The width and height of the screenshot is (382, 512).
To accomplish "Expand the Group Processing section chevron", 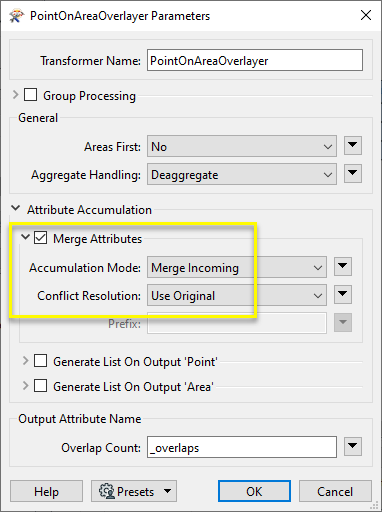I will click(15, 95).
